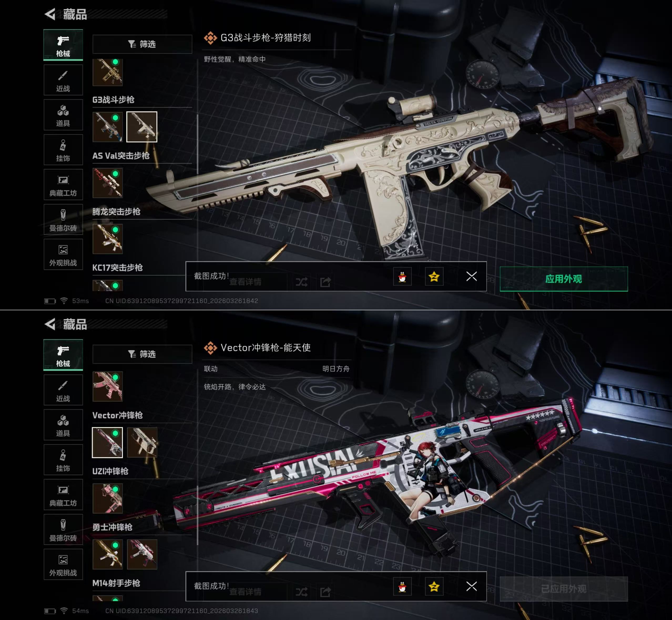Select the beige Vector冲锋枪 skin thumbnail
Image resolution: width=672 pixels, height=620 pixels.
pyautogui.click(x=142, y=443)
